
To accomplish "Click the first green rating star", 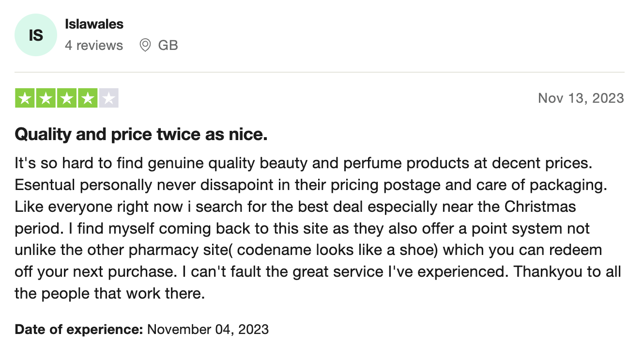I will tap(25, 98).
